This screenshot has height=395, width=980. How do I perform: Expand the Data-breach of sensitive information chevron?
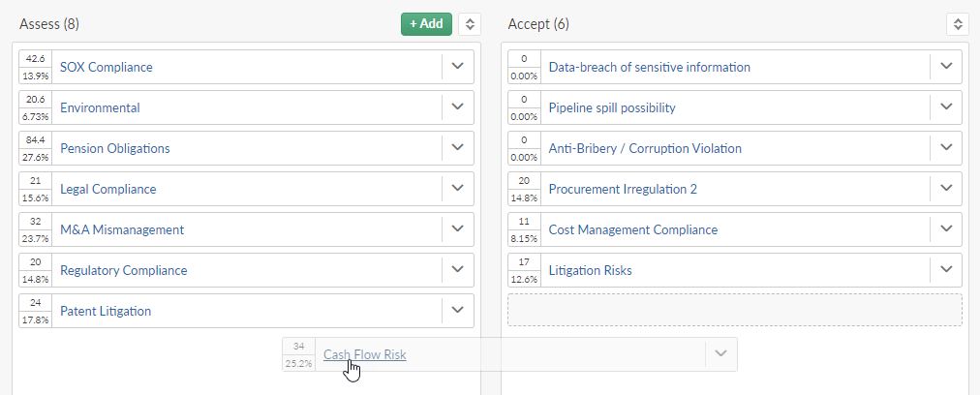pyautogui.click(x=946, y=66)
